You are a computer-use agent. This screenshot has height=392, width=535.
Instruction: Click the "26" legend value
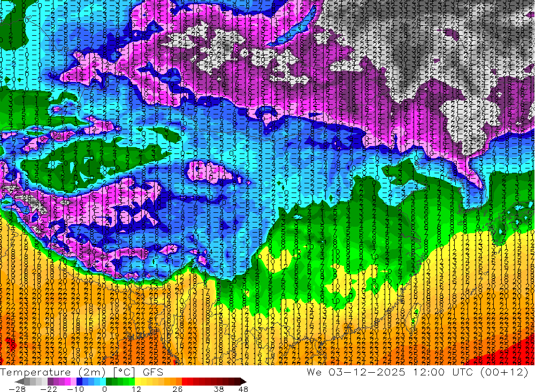coord(178,389)
